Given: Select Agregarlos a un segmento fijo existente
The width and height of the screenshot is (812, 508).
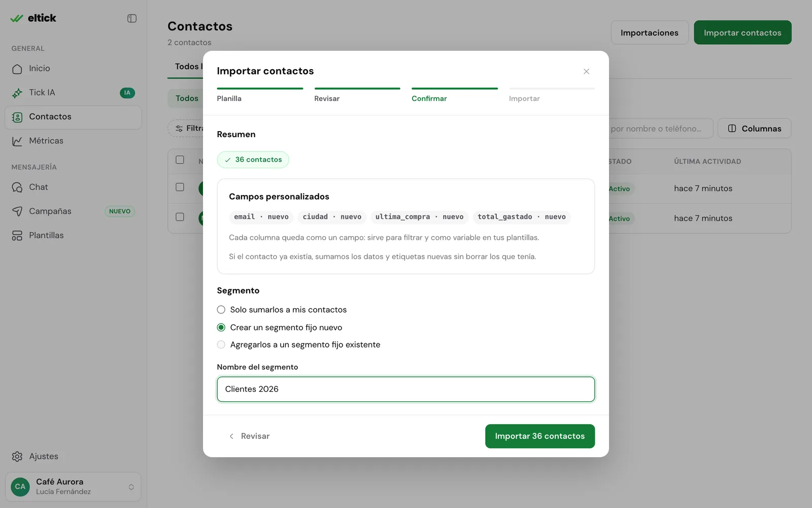Looking at the screenshot, I should [298, 345].
